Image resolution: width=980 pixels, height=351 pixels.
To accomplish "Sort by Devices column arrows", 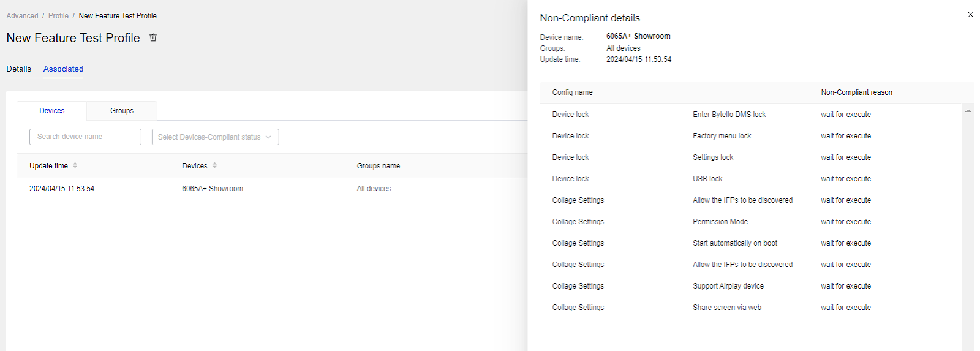I will tap(214, 165).
